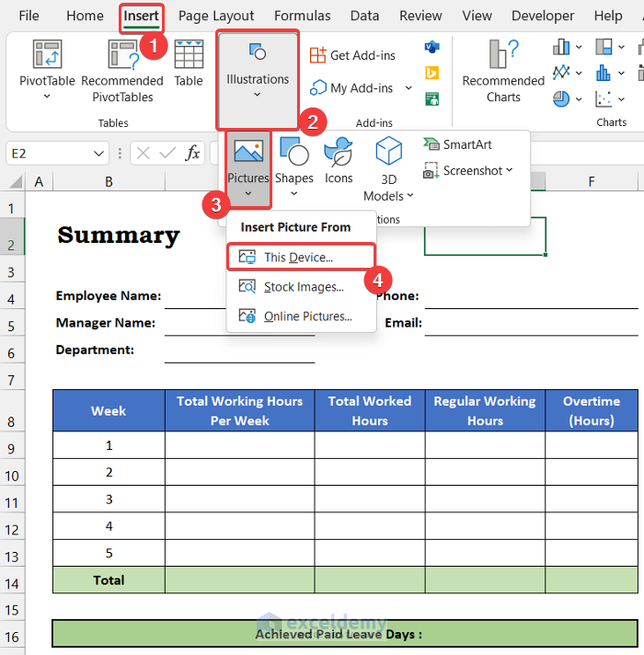The width and height of the screenshot is (644, 655).
Task: Select column F header
Action: [591, 182]
